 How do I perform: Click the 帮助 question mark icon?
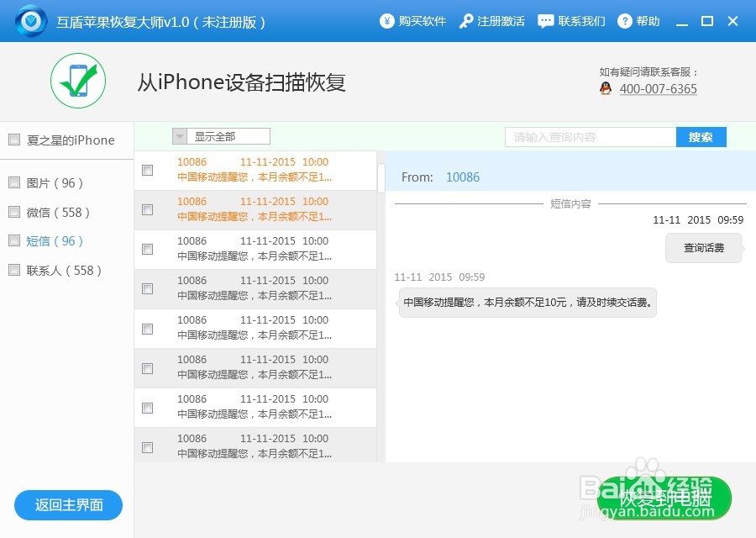pyautogui.click(x=624, y=21)
